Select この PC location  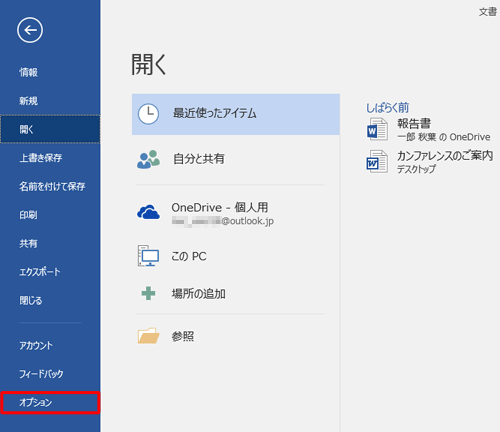click(236, 256)
